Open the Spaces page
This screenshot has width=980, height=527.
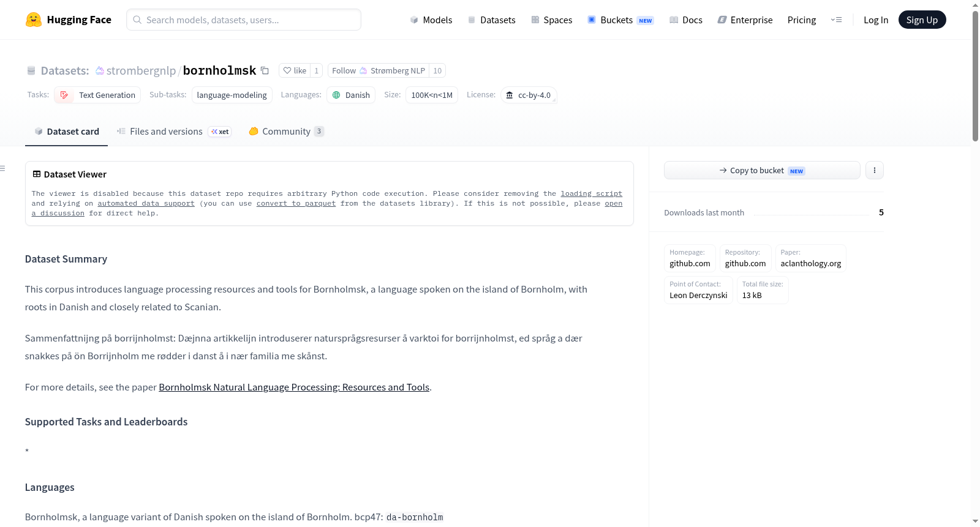click(551, 20)
